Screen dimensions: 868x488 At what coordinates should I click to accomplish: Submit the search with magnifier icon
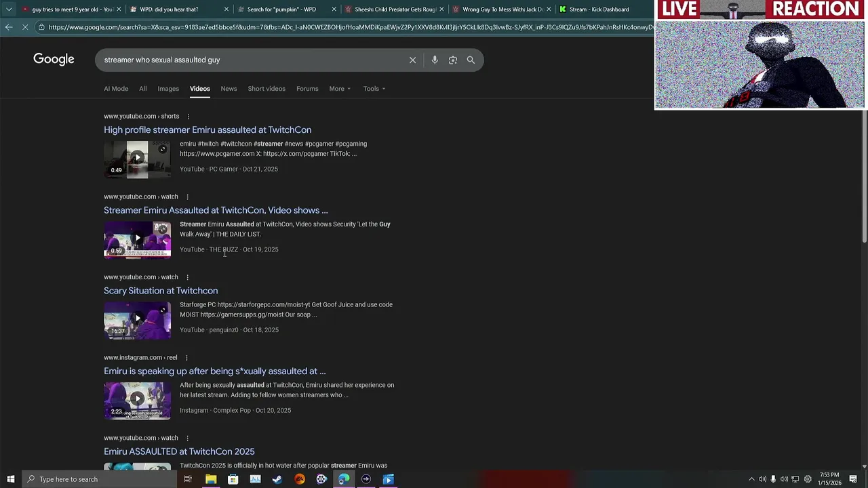point(471,60)
